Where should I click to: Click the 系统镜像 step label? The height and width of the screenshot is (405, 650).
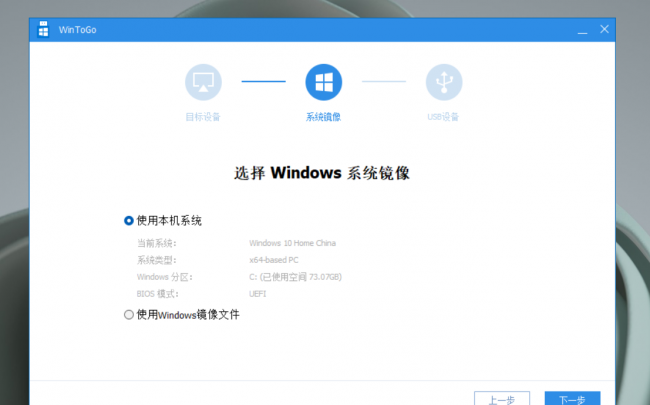pos(323,117)
